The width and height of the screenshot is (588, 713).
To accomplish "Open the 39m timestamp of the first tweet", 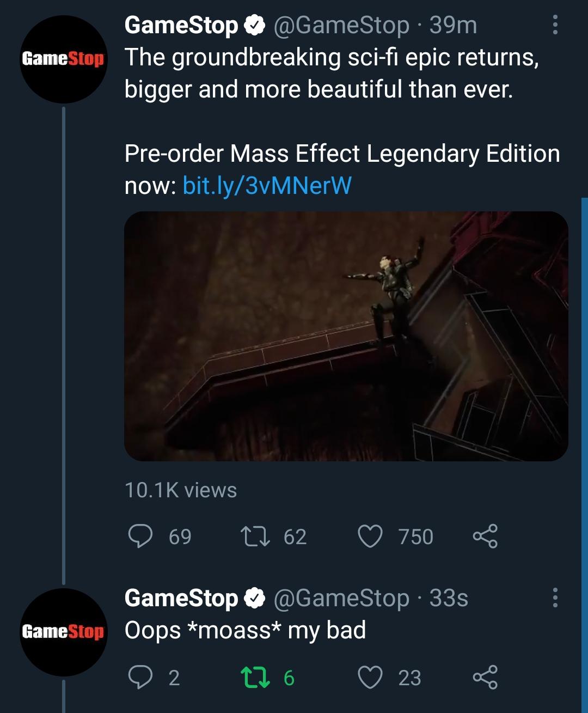I will click(x=453, y=25).
